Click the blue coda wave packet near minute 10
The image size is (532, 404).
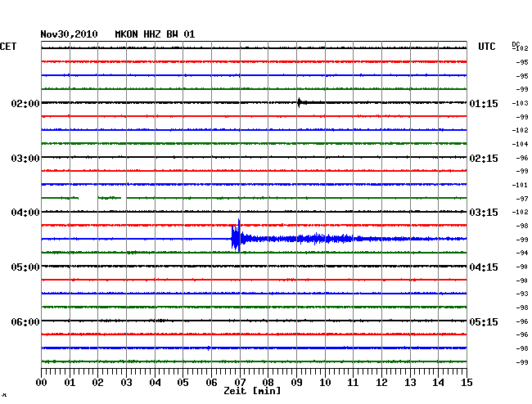point(326,239)
